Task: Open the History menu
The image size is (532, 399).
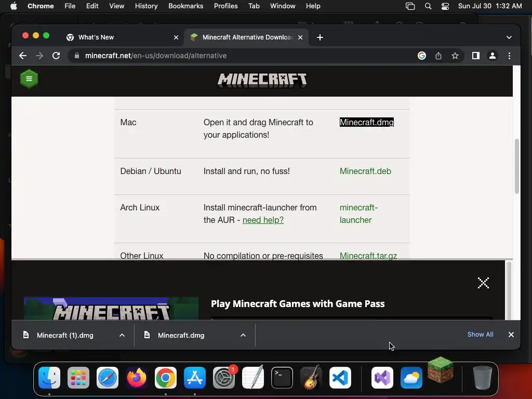Action: click(x=146, y=6)
